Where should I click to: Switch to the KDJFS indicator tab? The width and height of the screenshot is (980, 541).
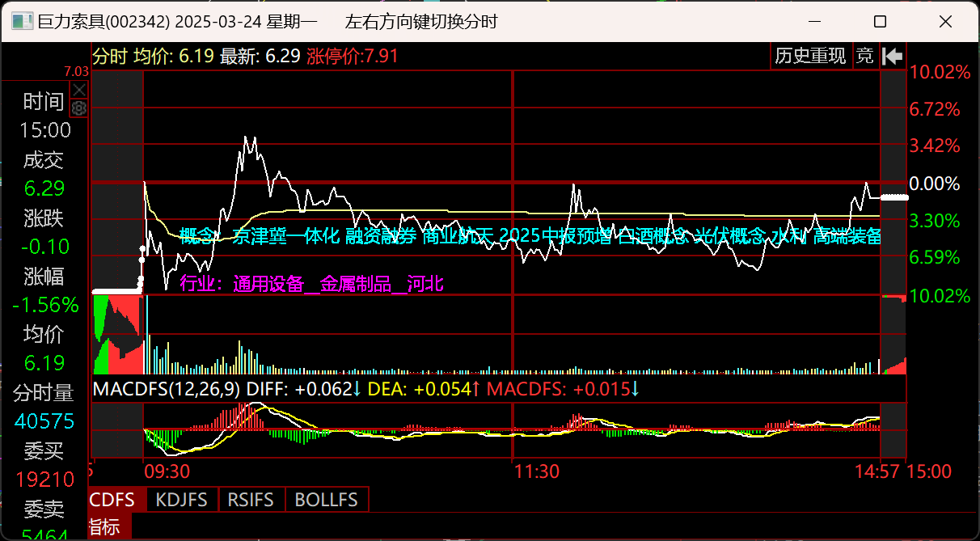tap(184, 500)
